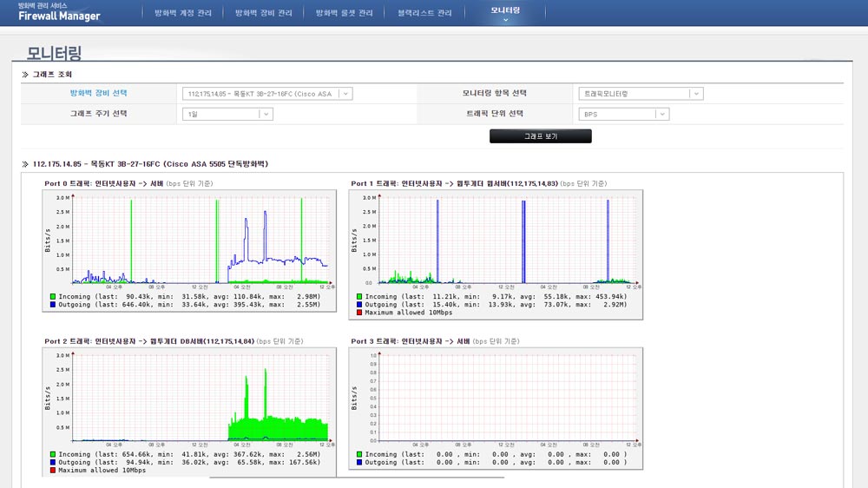Open the 방화벽 룰셋 관리 menu
This screenshot has width=868, height=488.
pos(344,13)
